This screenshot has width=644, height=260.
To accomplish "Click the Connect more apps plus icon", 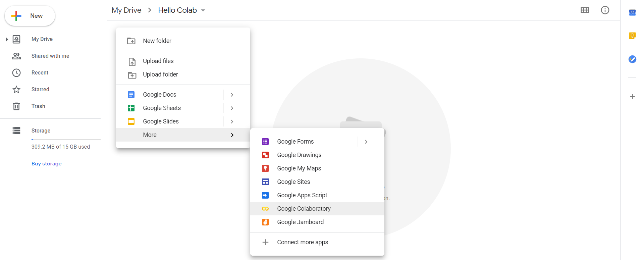I will tap(265, 242).
